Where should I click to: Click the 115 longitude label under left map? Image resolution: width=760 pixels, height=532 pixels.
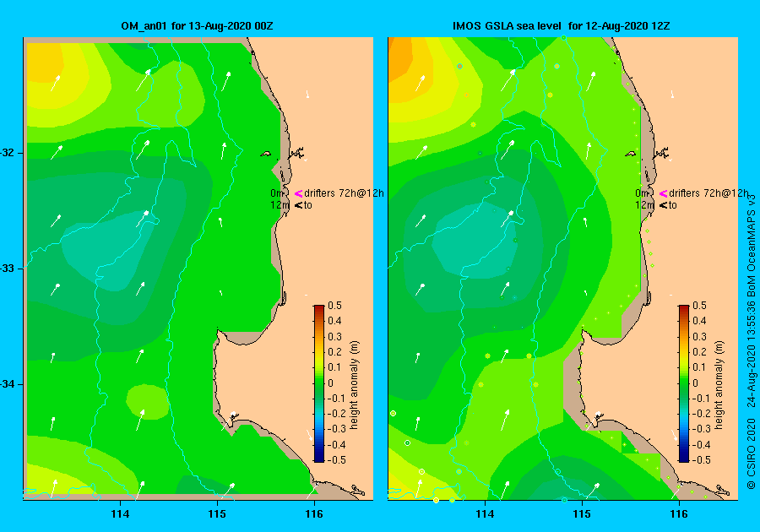tap(217, 514)
